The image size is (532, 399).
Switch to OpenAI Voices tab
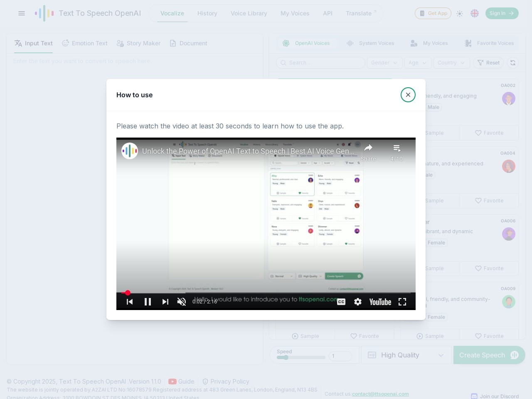pos(306,43)
